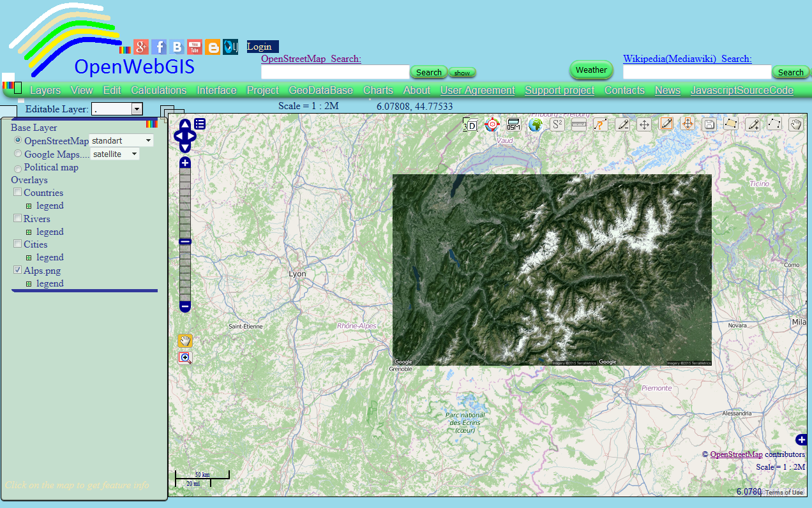This screenshot has height=508, width=812.
Task: Select the OpenStreetMap base layer radio
Action: tap(18, 140)
